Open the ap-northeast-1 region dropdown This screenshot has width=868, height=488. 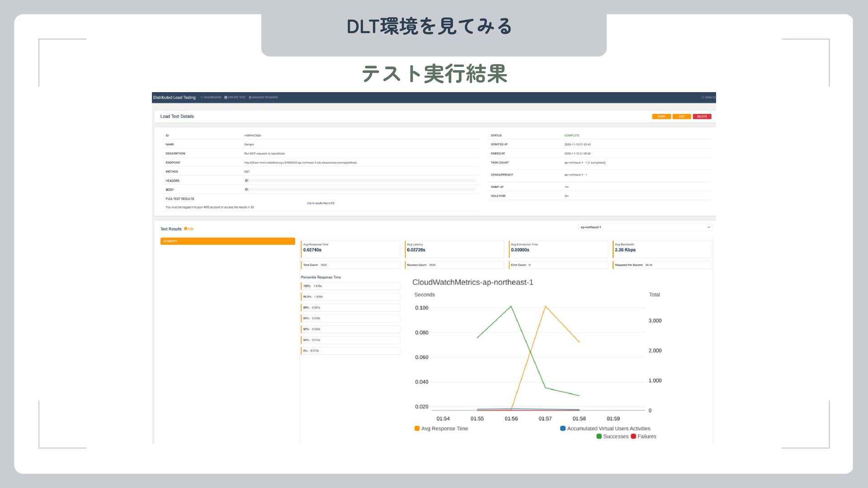(x=645, y=227)
